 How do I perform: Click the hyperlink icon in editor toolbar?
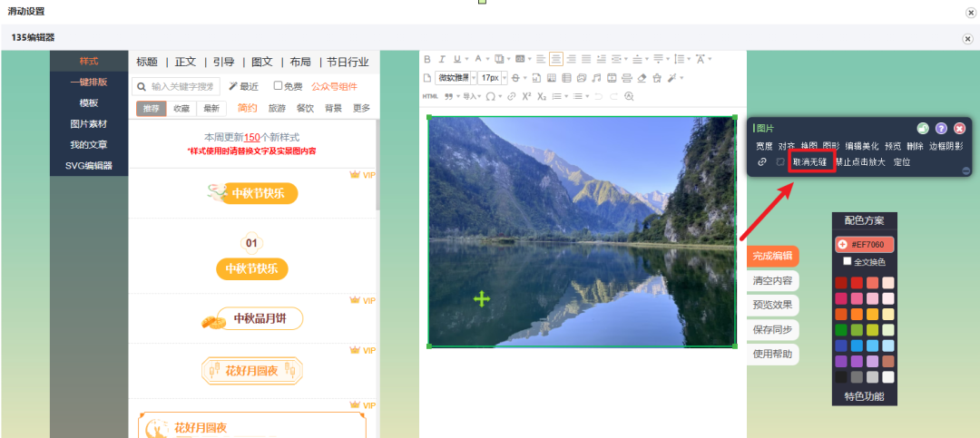coord(511,96)
